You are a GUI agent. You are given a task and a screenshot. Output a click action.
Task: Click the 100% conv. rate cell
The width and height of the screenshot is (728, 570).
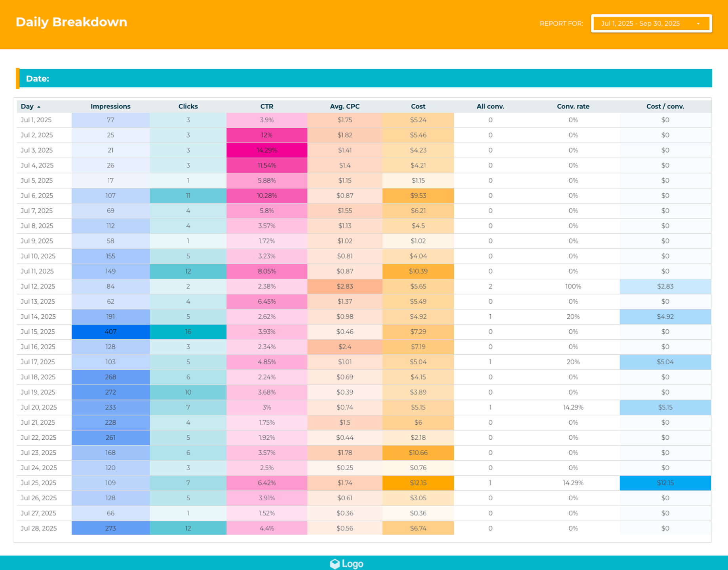pos(573,286)
